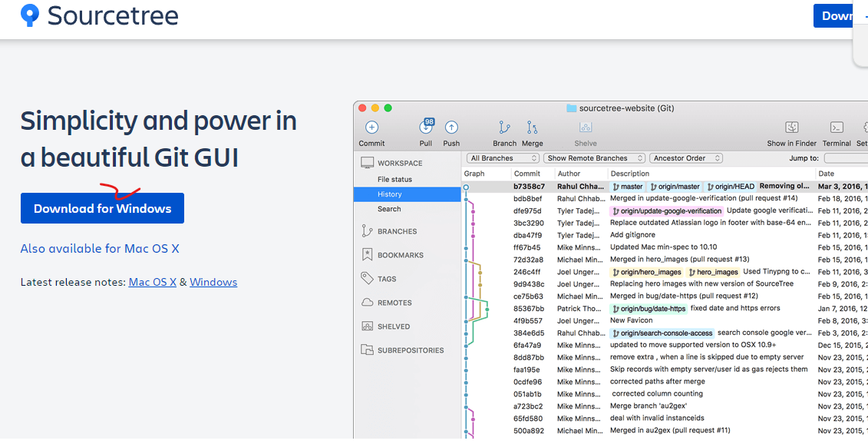
Task: Click the BOOKMARKS section icon
Action: [x=367, y=254]
